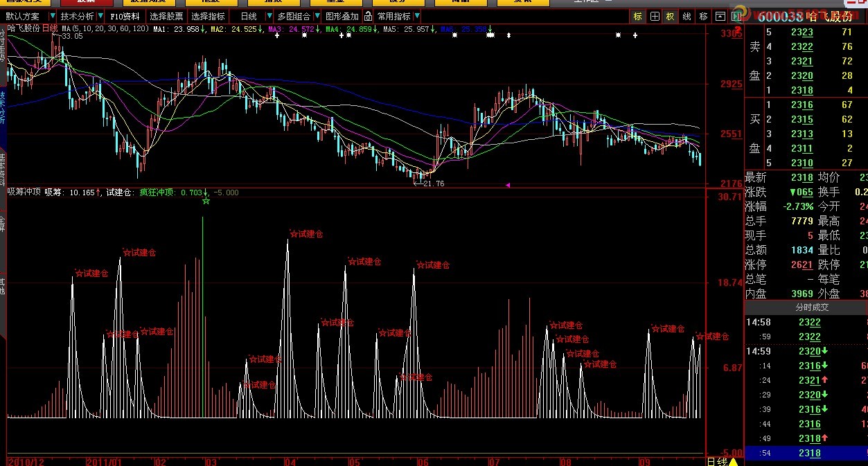Viewport: 868px width, 466px height.
Task: Click the grid layout icon in toolbar
Action: tap(655, 16)
